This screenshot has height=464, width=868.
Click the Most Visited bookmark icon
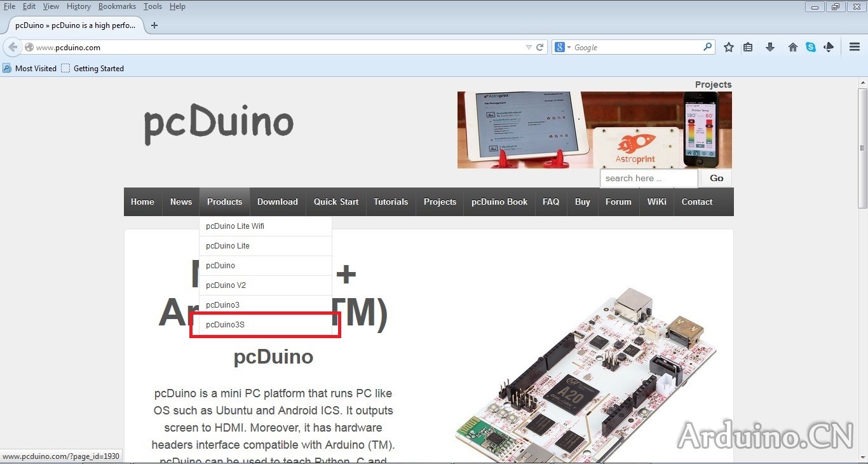click(x=7, y=68)
